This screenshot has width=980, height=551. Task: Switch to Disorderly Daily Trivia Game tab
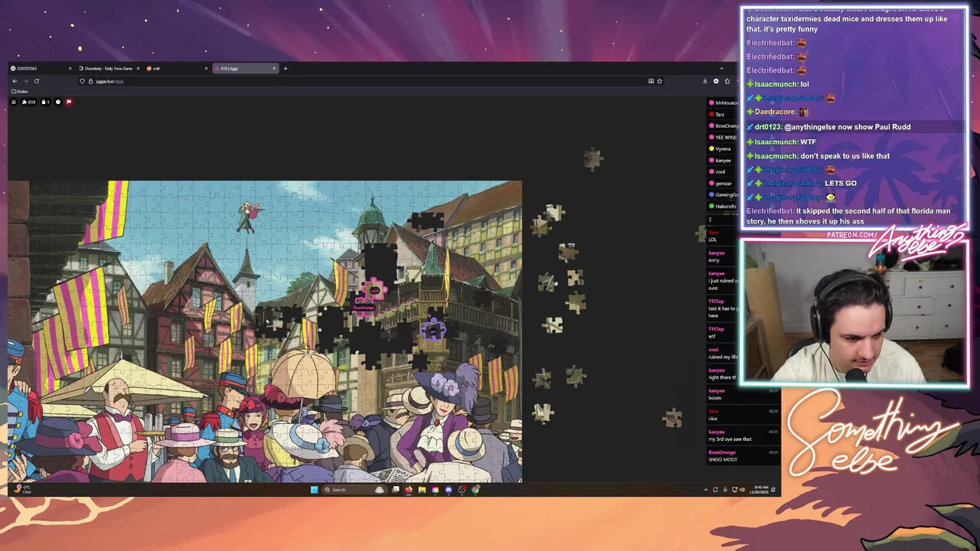click(x=109, y=68)
